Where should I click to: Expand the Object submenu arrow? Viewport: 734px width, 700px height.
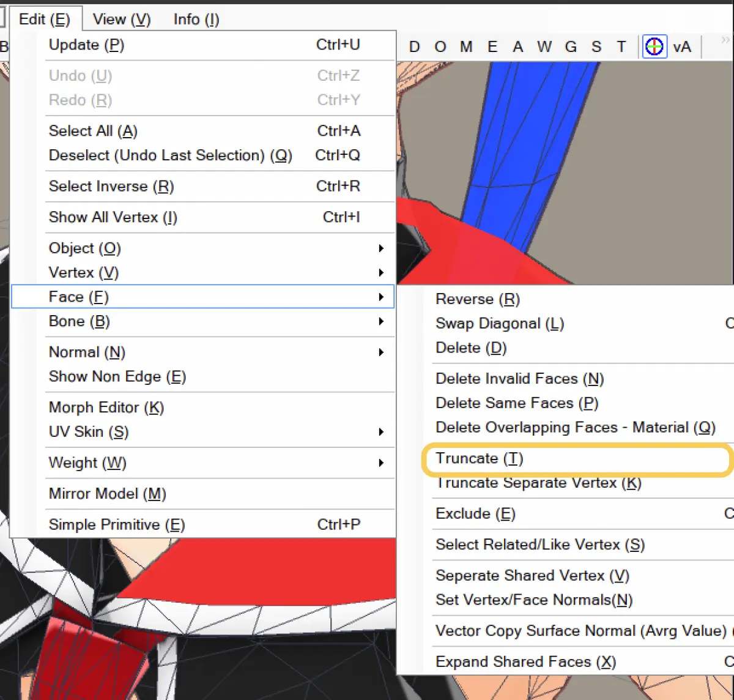380,248
